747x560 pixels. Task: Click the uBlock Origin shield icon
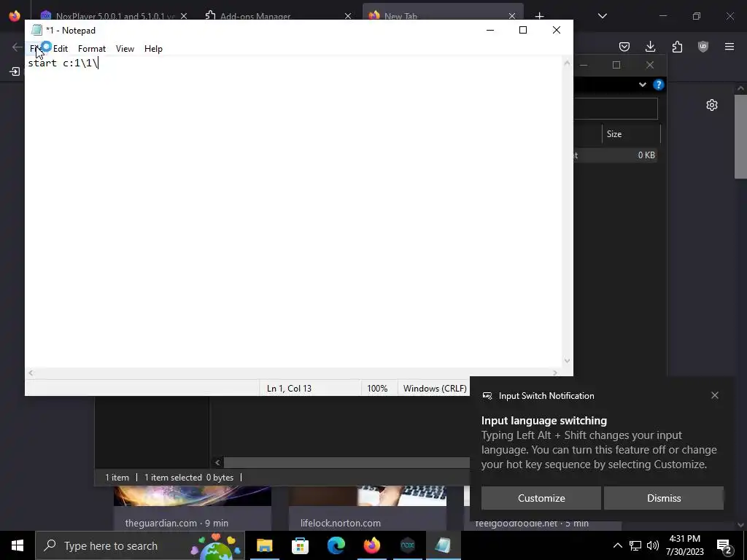(x=703, y=47)
